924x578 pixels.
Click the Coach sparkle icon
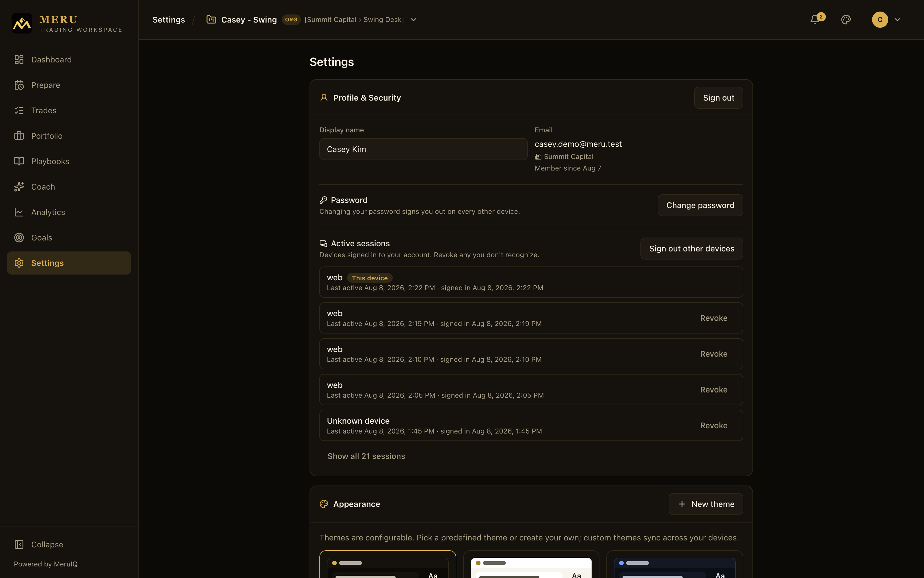[19, 187]
